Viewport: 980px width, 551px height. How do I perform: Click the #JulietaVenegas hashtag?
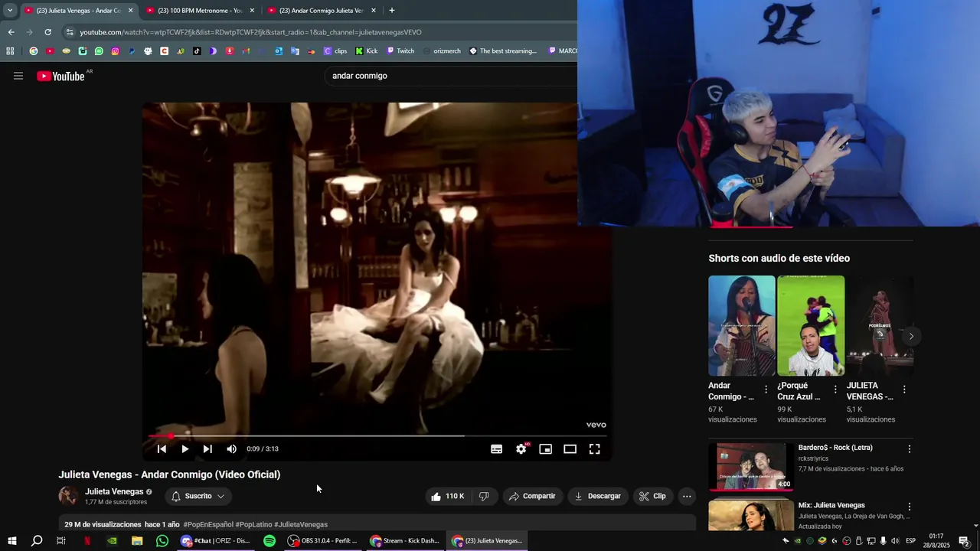pos(301,524)
